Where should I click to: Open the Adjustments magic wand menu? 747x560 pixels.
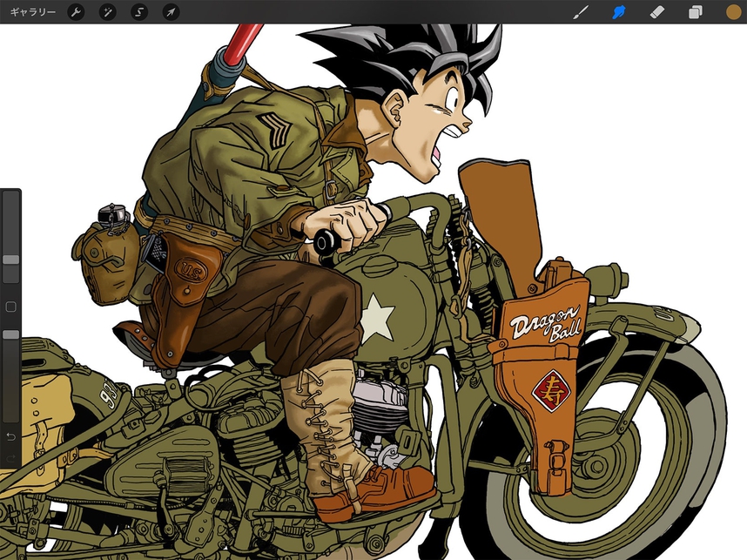[x=108, y=12]
